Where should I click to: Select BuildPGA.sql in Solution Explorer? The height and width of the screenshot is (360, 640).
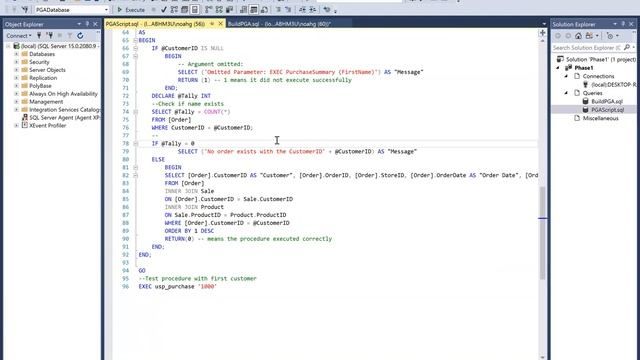607,101
